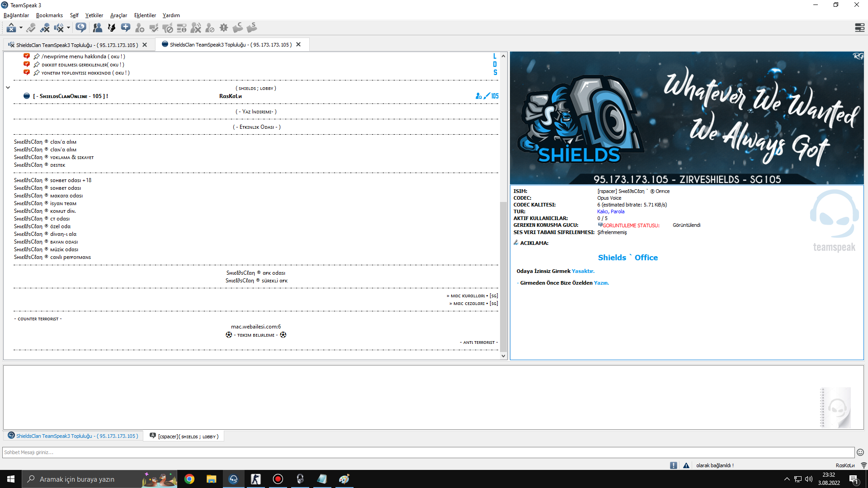Open the speaker mute dropdown arrow
The width and height of the screenshot is (868, 488).
pos(68,28)
